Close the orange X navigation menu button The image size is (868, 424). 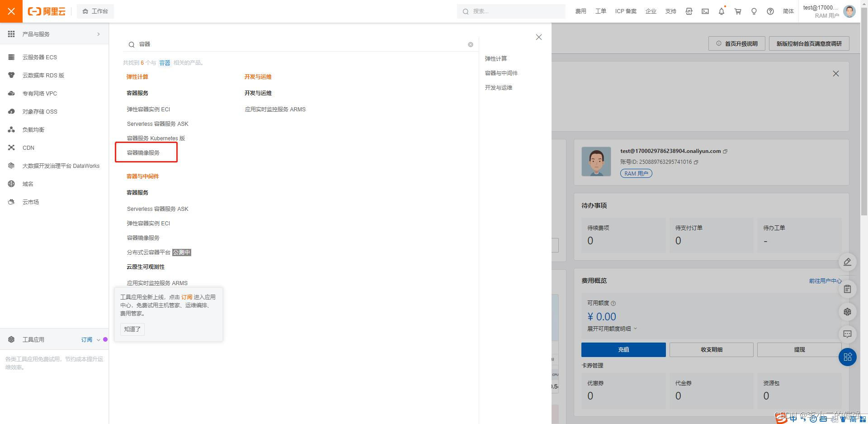pos(11,11)
